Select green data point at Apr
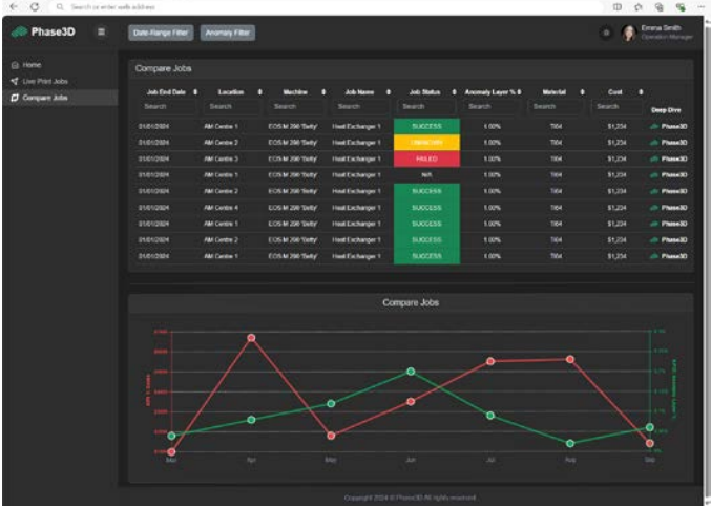This screenshot has height=509, width=712. coord(251,420)
